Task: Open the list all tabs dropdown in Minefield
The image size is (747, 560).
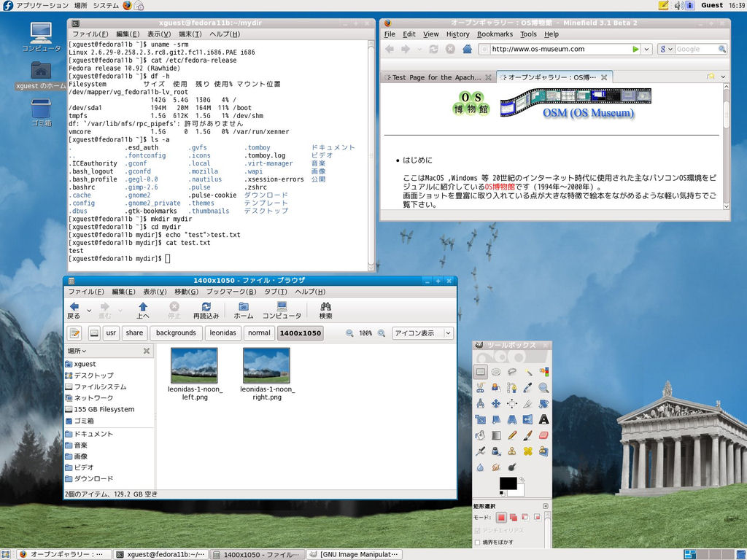Action: [x=723, y=77]
